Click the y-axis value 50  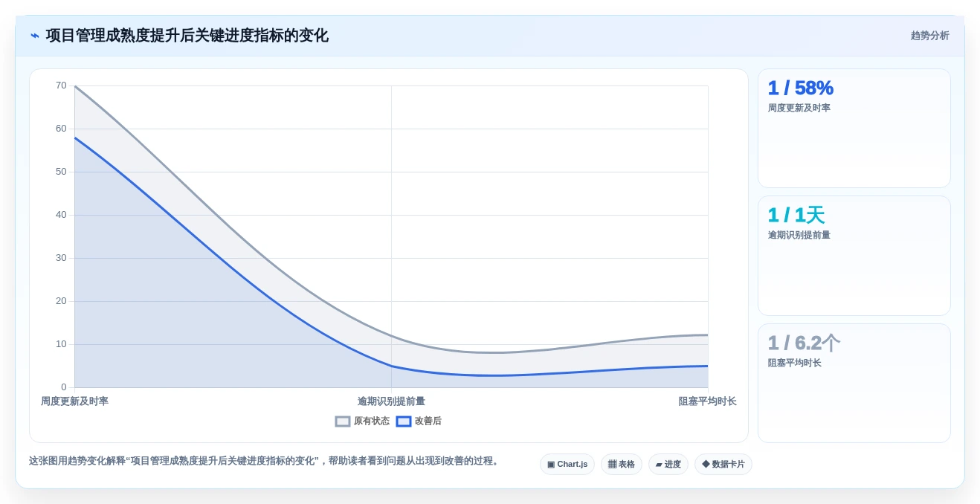61,172
